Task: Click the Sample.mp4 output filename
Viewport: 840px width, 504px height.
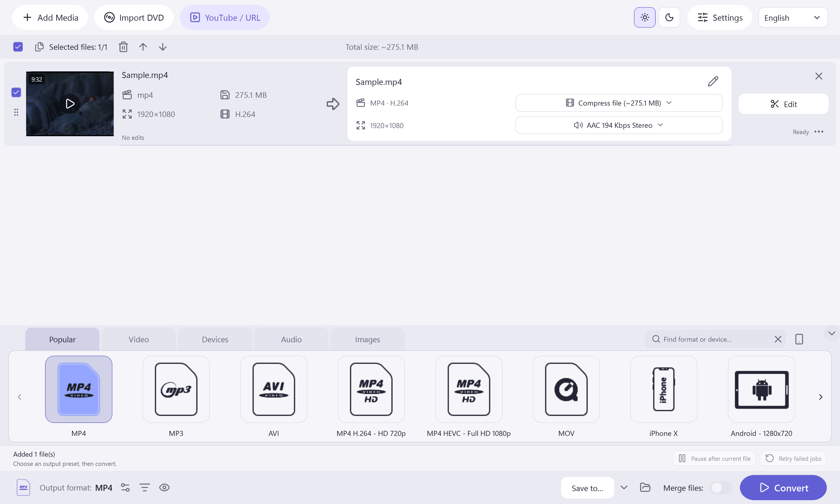Action: click(x=379, y=82)
